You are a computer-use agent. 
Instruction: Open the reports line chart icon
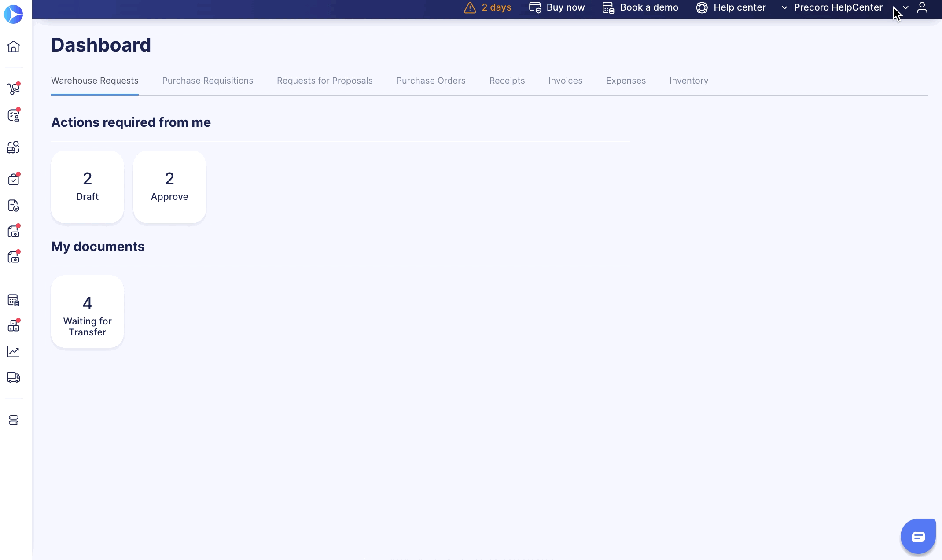click(14, 351)
